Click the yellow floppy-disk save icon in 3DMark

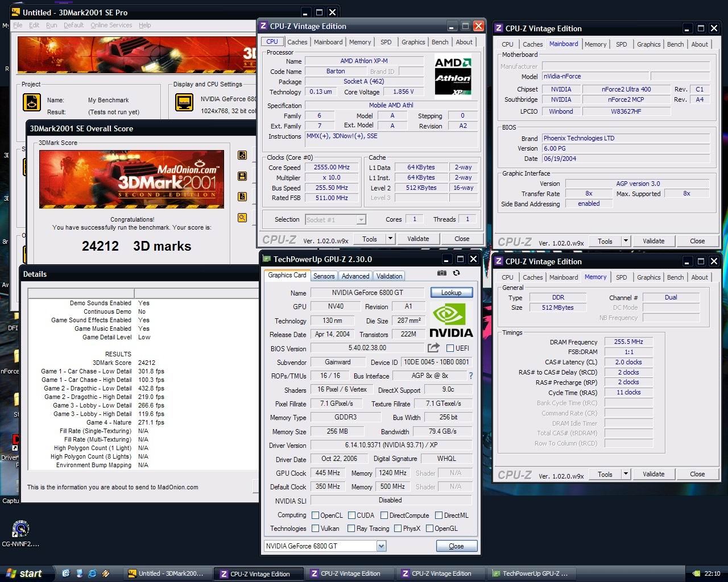click(x=242, y=176)
